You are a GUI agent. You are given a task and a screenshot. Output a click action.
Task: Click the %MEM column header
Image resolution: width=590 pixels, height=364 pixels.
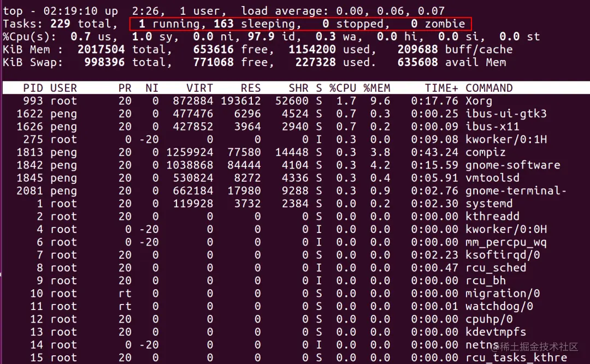pyautogui.click(x=377, y=88)
